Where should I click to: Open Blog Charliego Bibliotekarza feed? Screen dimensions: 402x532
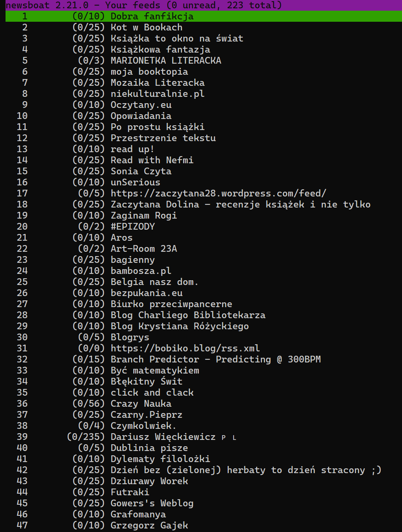(x=188, y=315)
